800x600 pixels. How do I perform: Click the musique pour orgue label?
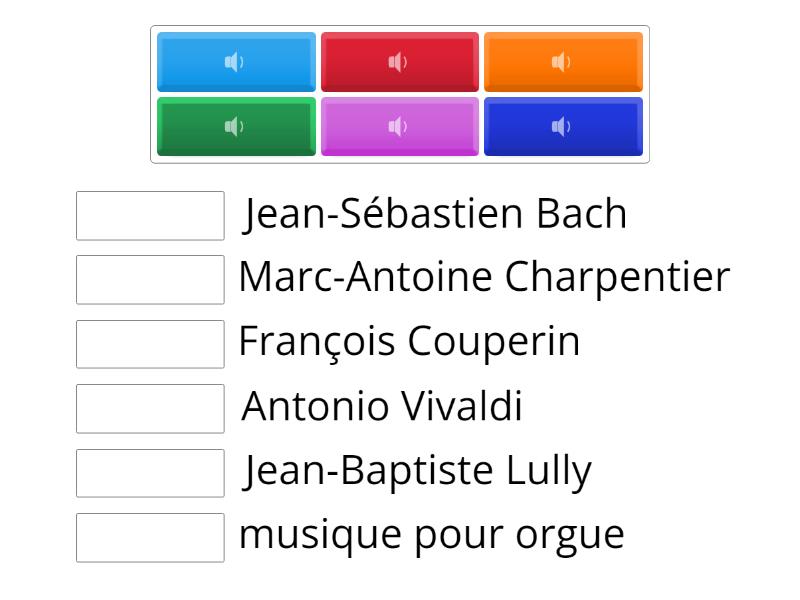click(431, 534)
